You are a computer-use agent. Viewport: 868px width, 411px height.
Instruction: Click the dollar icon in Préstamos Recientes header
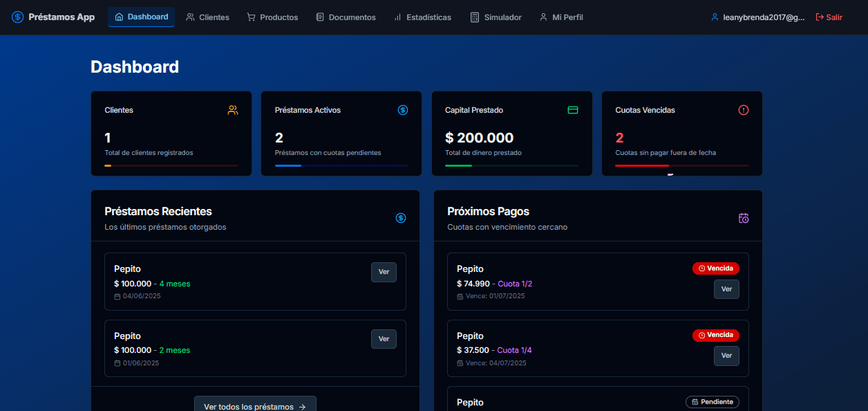[x=401, y=218]
